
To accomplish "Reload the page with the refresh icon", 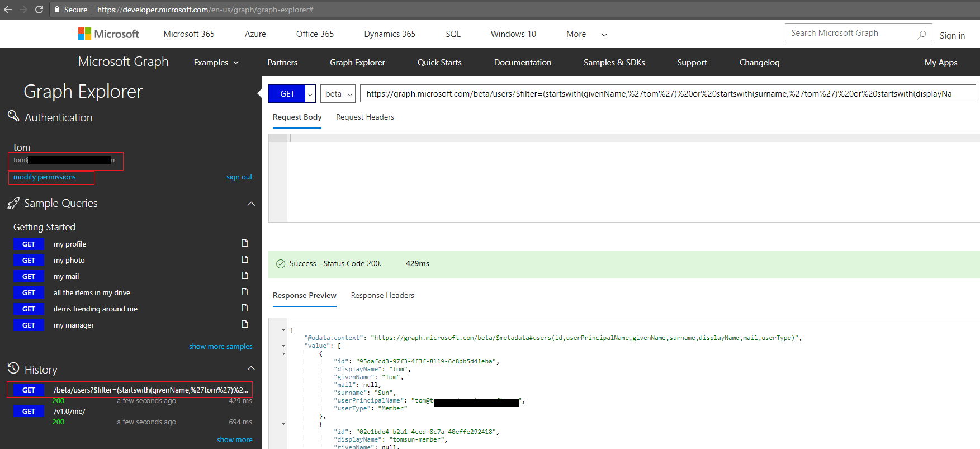I will click(x=39, y=10).
